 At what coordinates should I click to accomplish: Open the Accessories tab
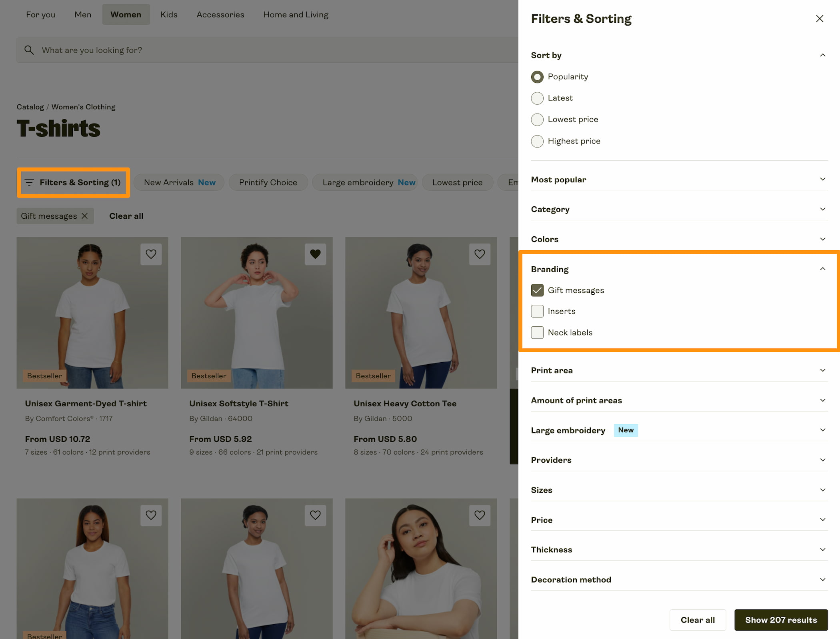220,14
